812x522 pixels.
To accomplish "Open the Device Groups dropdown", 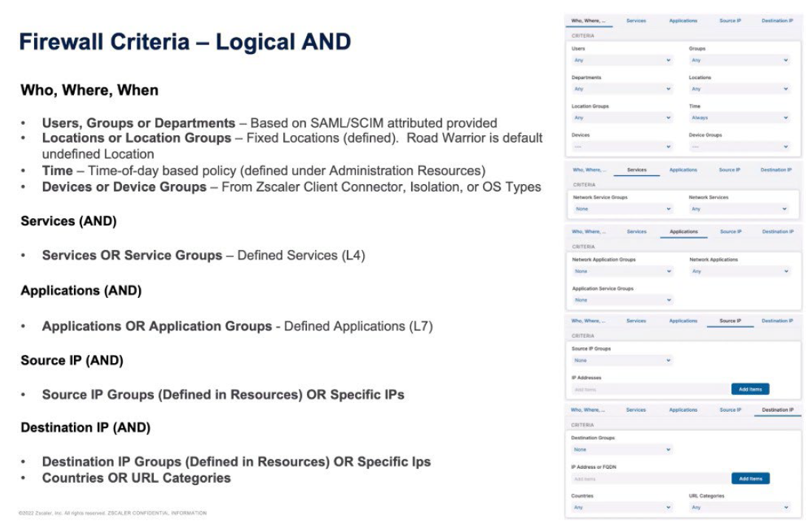I will pos(740,146).
